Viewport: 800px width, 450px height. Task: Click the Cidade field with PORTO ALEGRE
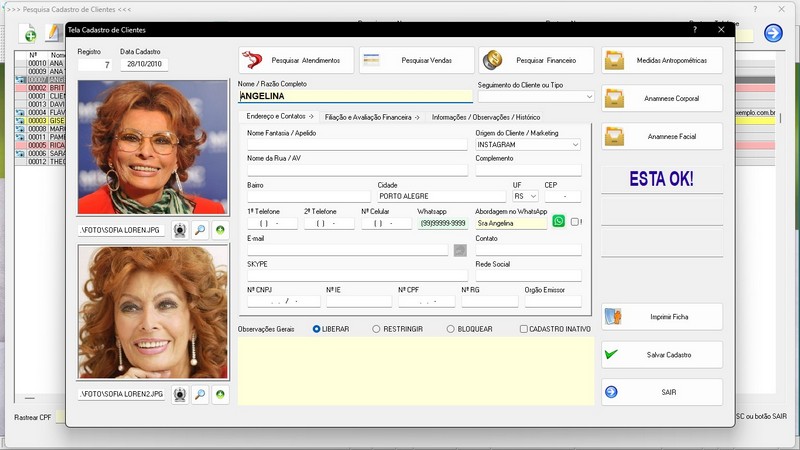click(441, 196)
